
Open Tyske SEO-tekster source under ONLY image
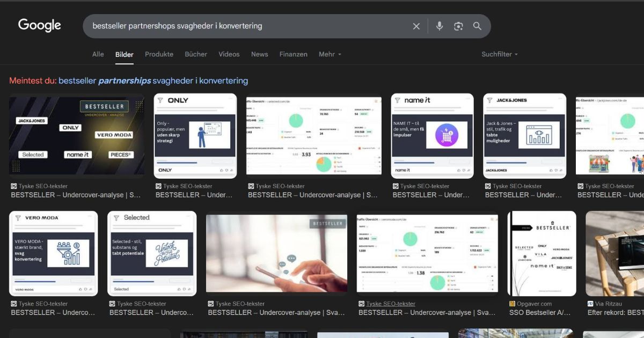click(188, 186)
